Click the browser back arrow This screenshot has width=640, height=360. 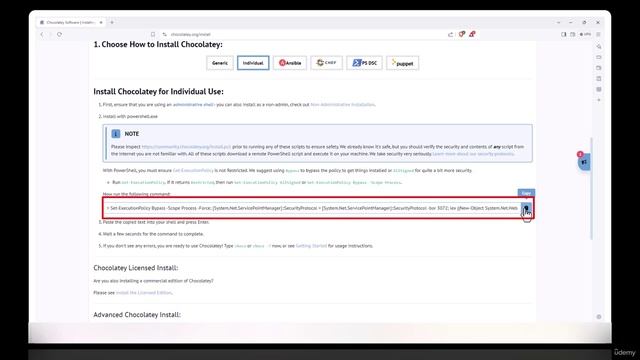pos(42,34)
